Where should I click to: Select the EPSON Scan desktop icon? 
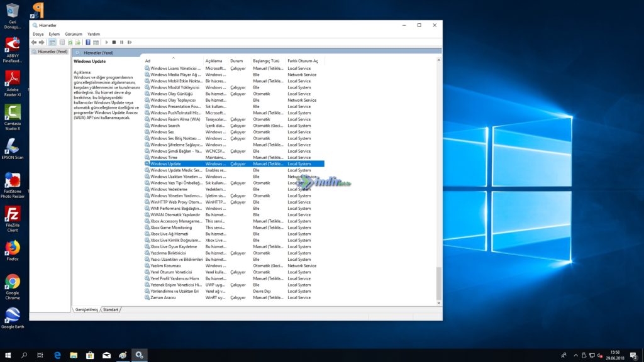[13, 148]
